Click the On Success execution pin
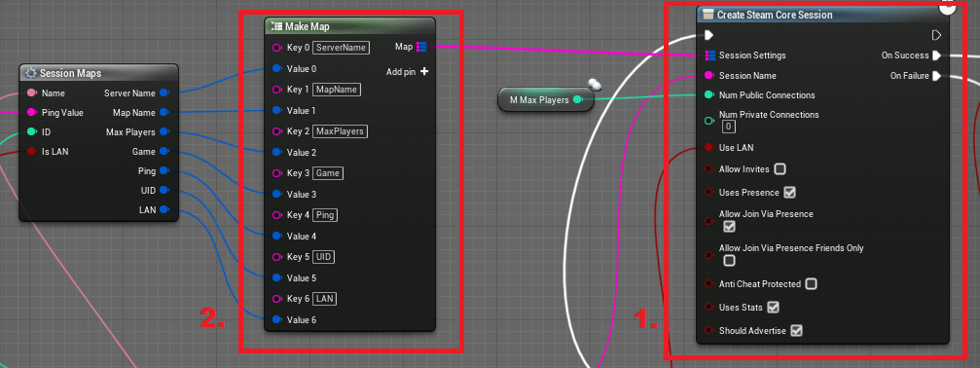The image size is (980, 368). click(x=936, y=55)
